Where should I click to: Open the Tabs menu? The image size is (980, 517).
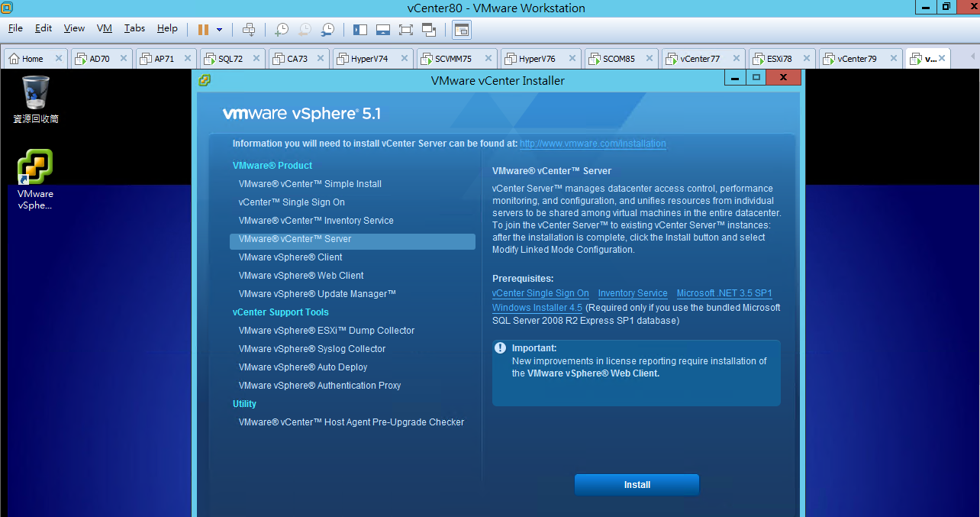[x=134, y=28]
